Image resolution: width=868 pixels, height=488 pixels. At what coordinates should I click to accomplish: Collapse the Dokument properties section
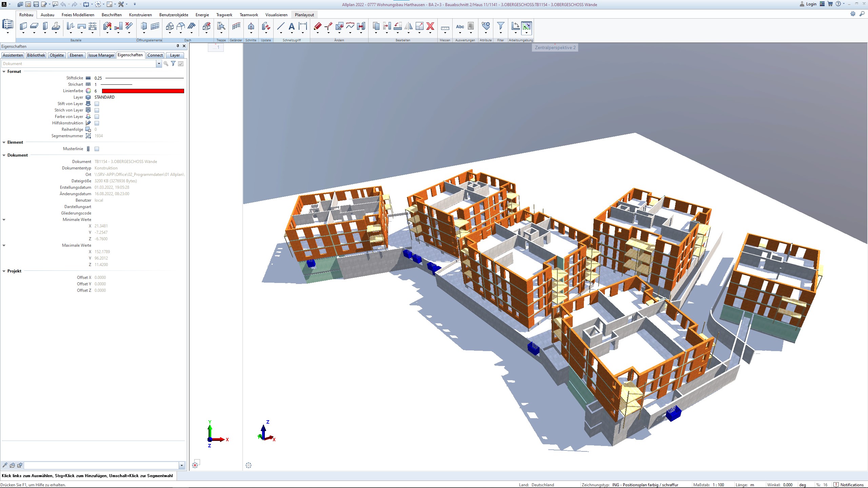(x=4, y=155)
